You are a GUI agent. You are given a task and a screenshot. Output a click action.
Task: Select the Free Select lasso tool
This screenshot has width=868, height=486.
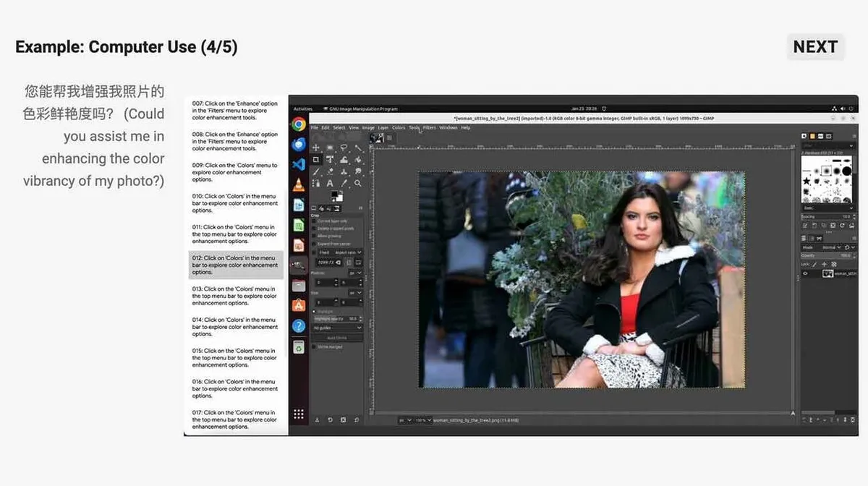click(x=344, y=147)
